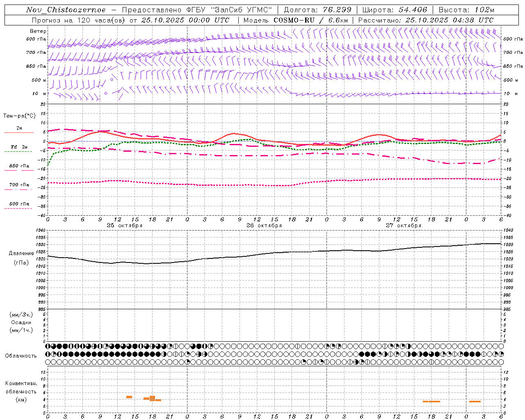Click the (мм/1ч.) precipitation unit label
Screen dimensions: 525x420
point(21,330)
